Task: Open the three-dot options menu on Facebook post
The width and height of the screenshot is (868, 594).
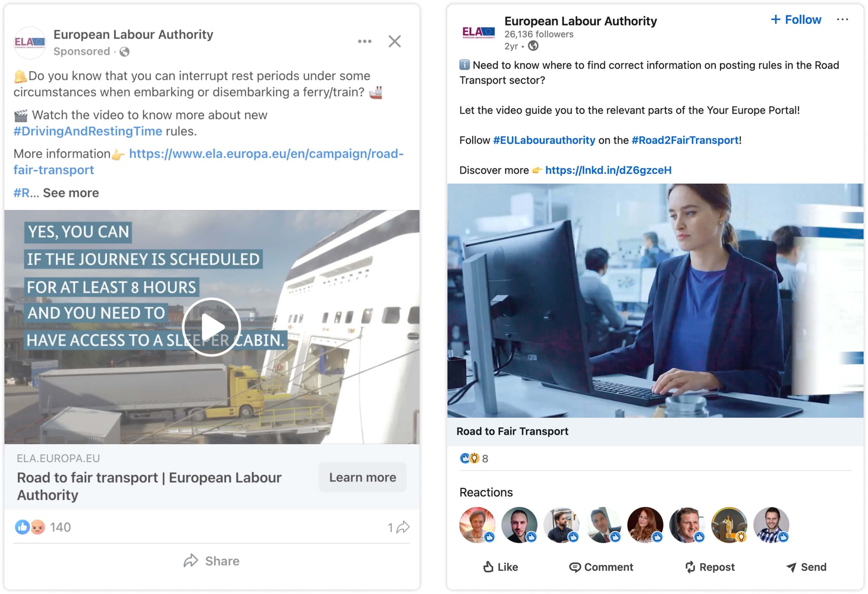Action: 364,41
